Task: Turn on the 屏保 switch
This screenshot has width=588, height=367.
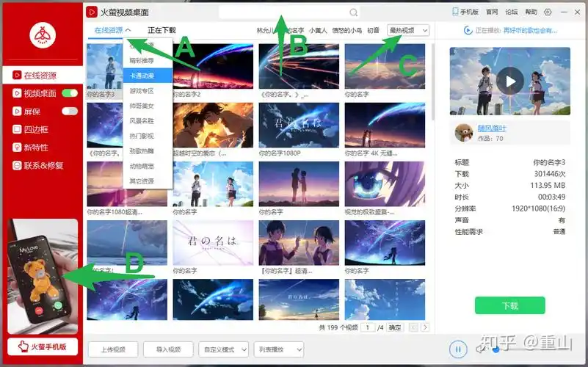Action: (x=70, y=111)
